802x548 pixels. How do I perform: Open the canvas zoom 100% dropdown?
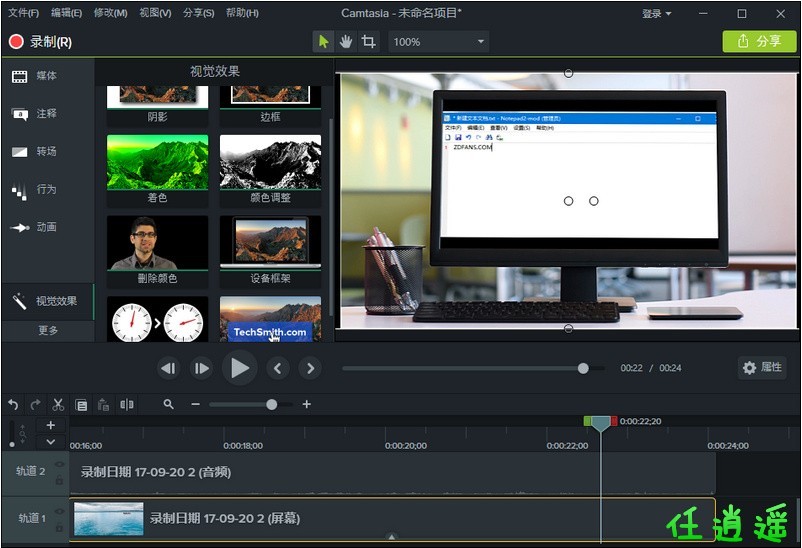(x=438, y=42)
